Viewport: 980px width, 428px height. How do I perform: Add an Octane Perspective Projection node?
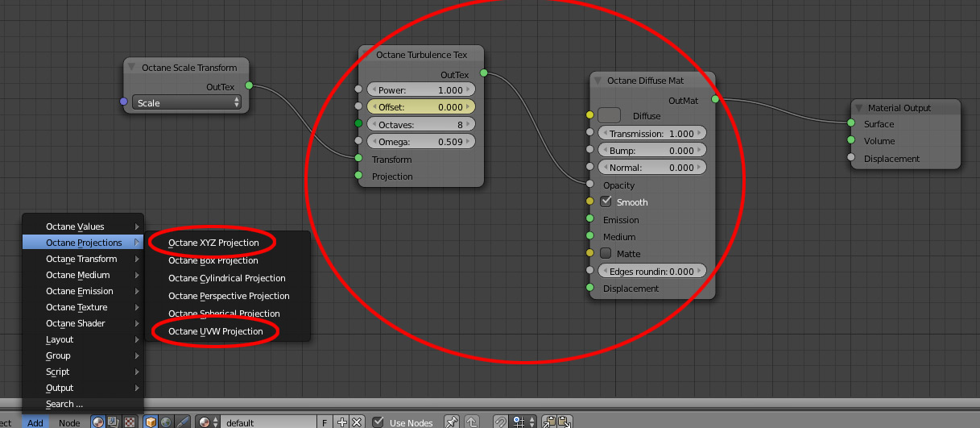(x=227, y=296)
